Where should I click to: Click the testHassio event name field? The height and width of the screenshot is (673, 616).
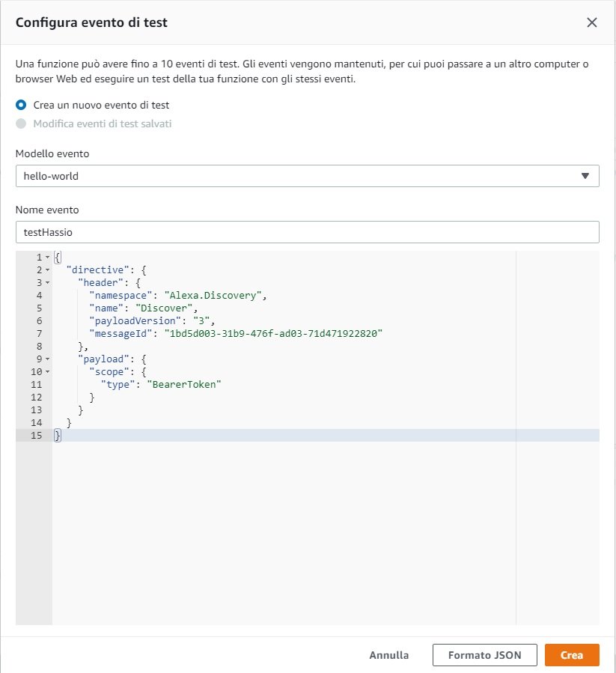pos(307,232)
